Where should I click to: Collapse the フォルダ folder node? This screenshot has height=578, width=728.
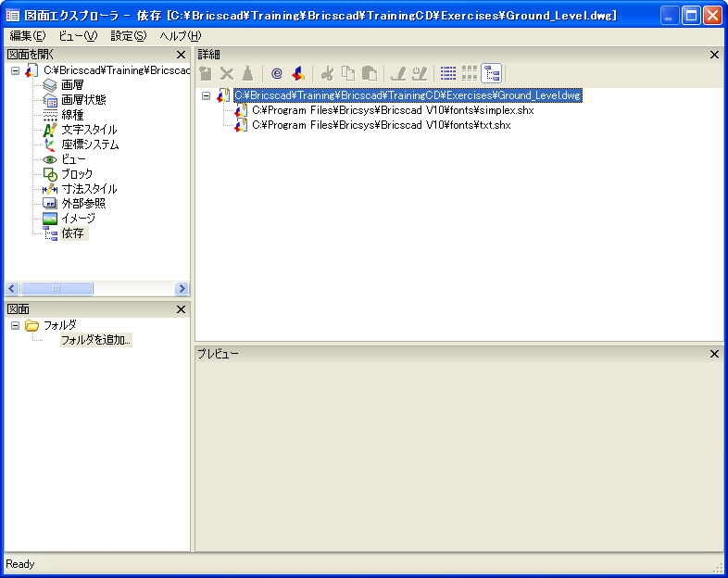(16, 325)
